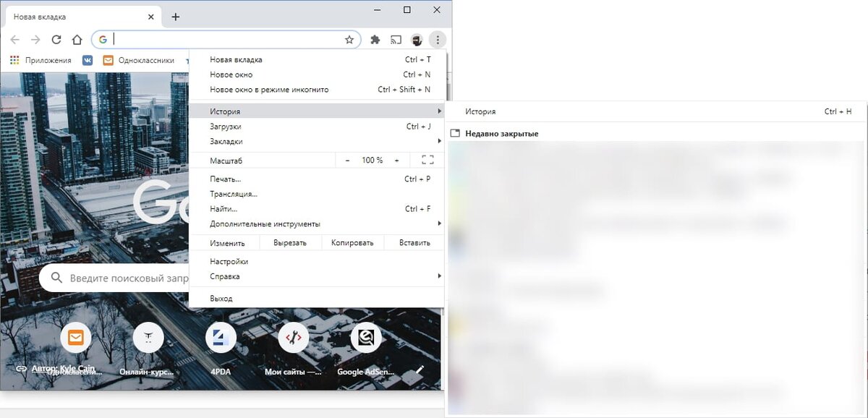Reload the current page
Viewport: 868px width, 418px height.
[56, 40]
